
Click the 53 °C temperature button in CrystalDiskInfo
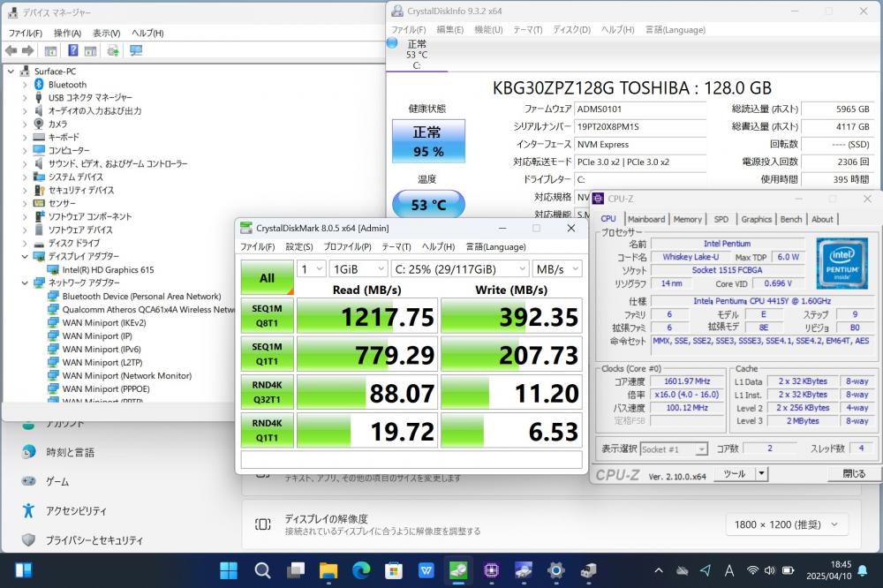(428, 205)
